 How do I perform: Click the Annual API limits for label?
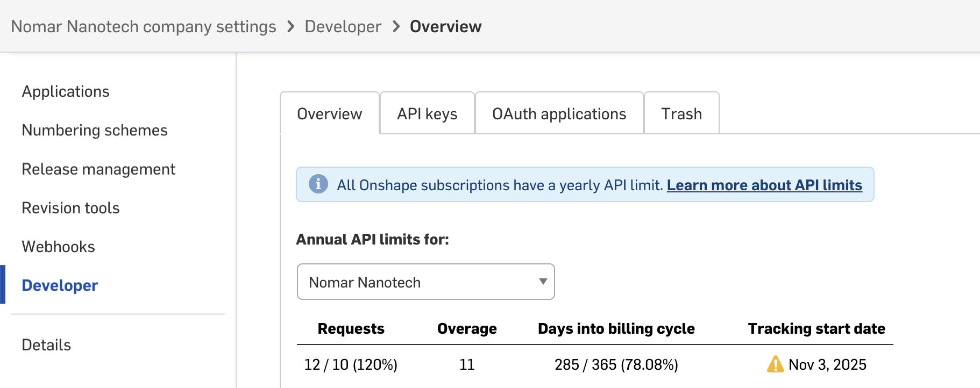pos(372,239)
